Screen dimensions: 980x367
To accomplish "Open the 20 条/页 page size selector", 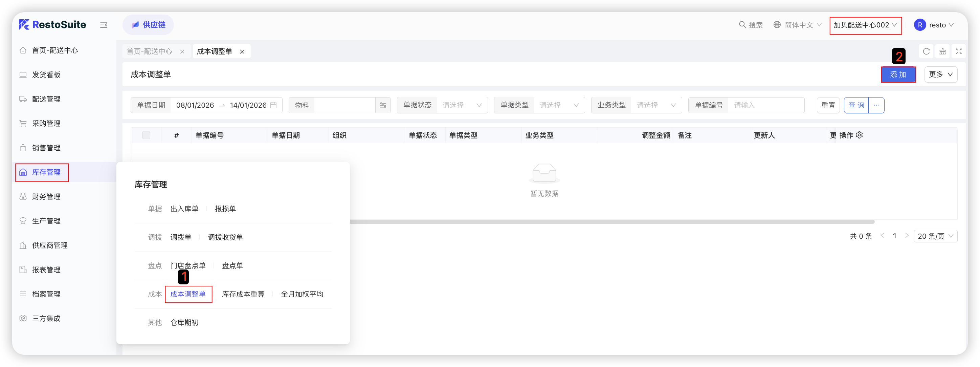I will point(935,236).
